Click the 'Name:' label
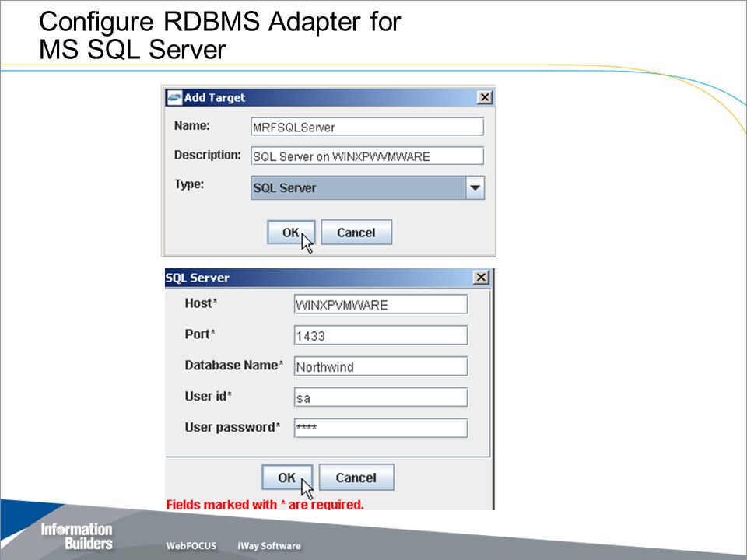The image size is (747, 560). [192, 126]
